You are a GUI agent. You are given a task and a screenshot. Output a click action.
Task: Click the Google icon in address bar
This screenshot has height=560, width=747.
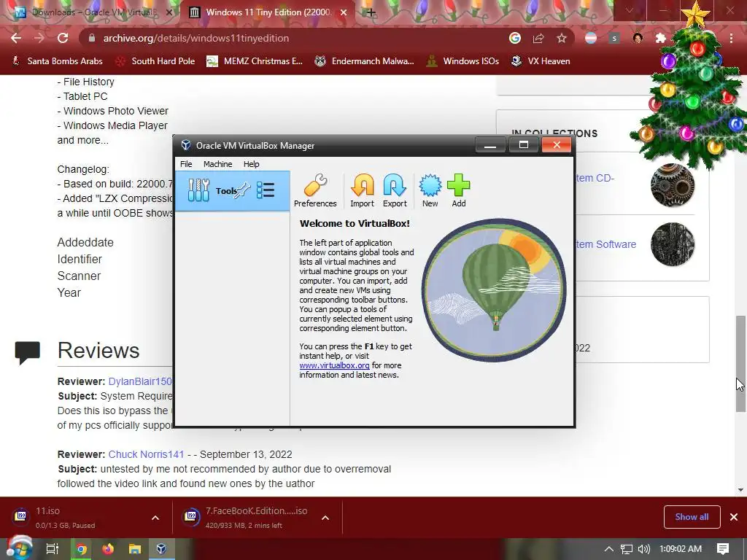click(514, 38)
